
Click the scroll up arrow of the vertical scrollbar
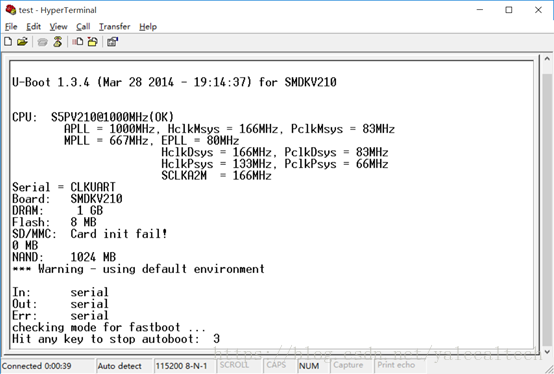[x=547, y=59]
